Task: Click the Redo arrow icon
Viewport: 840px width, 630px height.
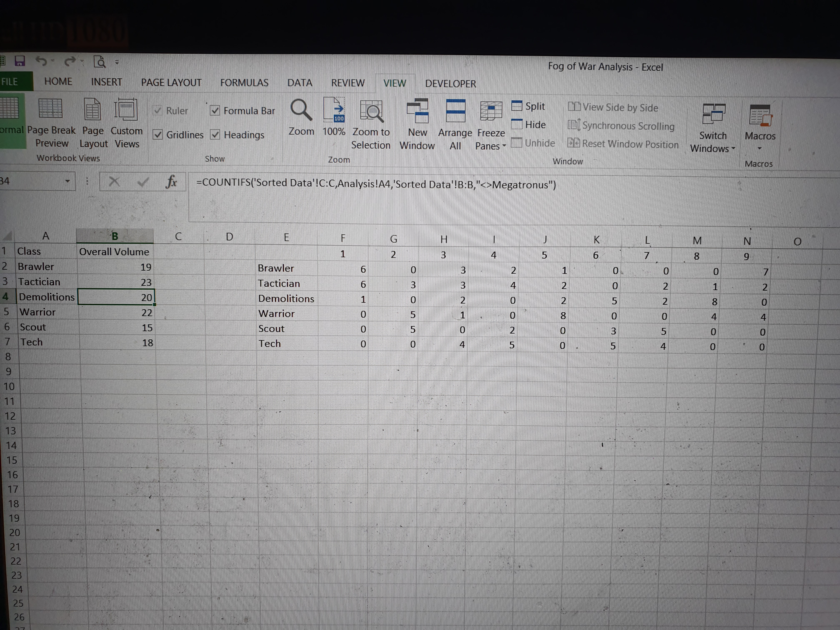Action: [x=70, y=61]
